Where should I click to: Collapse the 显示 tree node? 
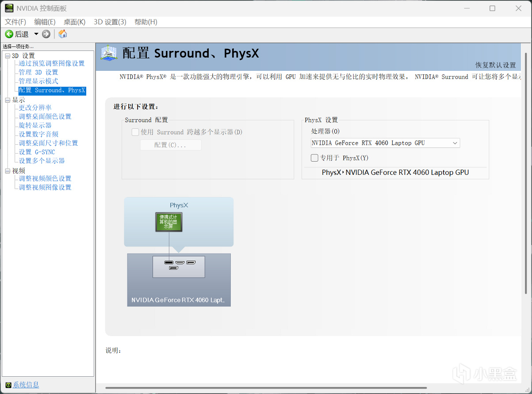pyautogui.click(x=8, y=100)
